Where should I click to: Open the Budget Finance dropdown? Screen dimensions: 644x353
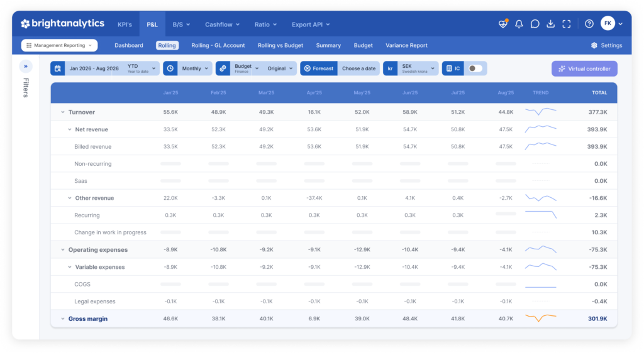tap(246, 68)
